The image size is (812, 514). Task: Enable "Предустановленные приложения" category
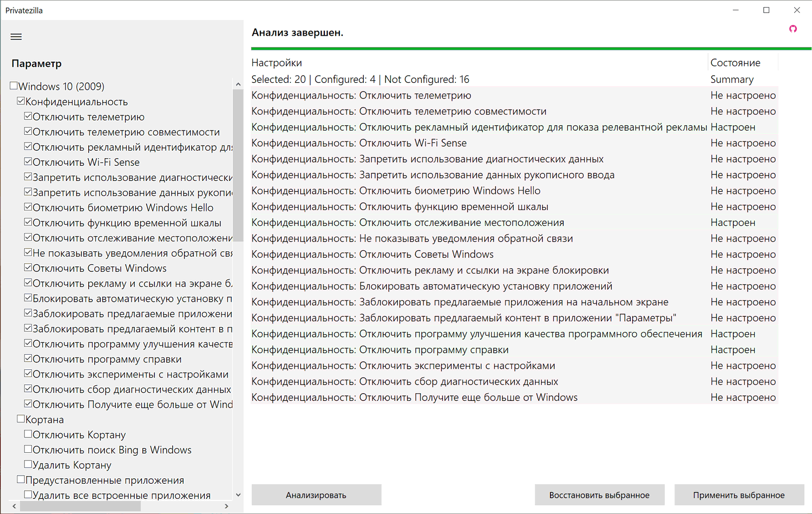pyautogui.click(x=21, y=479)
